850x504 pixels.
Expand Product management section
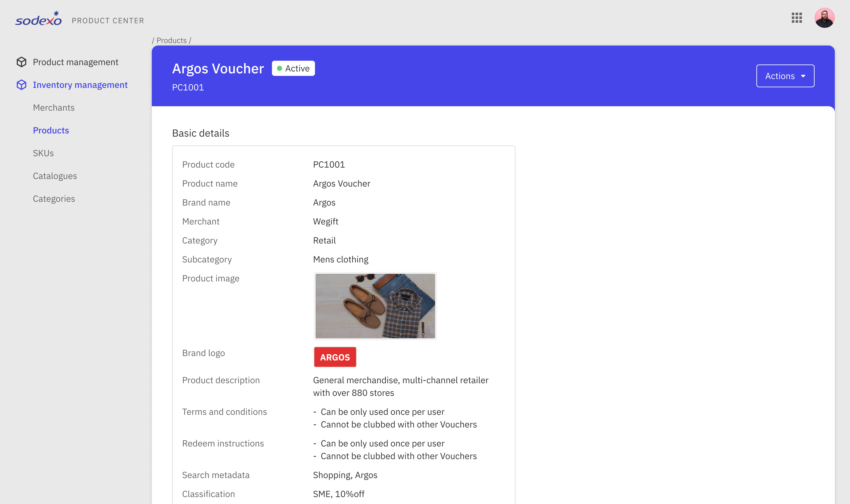tap(75, 62)
